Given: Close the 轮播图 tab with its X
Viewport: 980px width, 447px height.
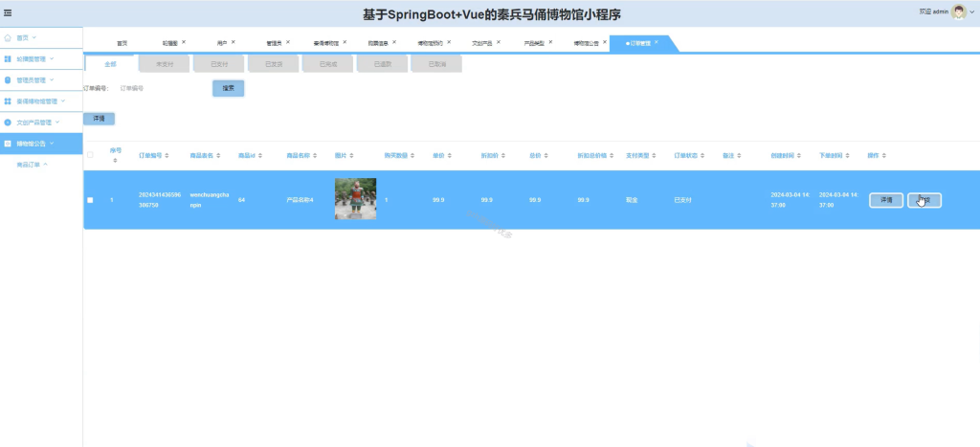Looking at the screenshot, I should (x=184, y=42).
